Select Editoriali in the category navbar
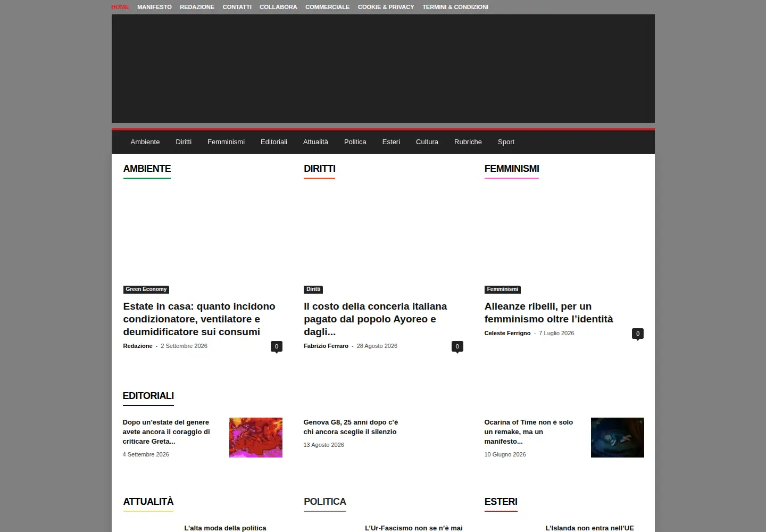The image size is (766, 532). click(274, 142)
